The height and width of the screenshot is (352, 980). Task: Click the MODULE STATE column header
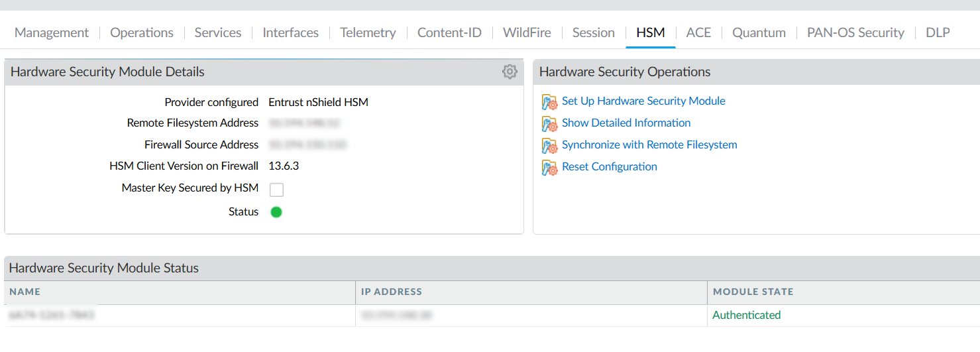(x=753, y=292)
